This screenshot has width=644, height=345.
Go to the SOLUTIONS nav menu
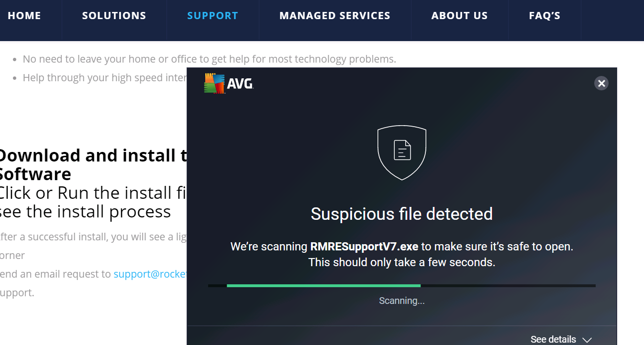[114, 16]
